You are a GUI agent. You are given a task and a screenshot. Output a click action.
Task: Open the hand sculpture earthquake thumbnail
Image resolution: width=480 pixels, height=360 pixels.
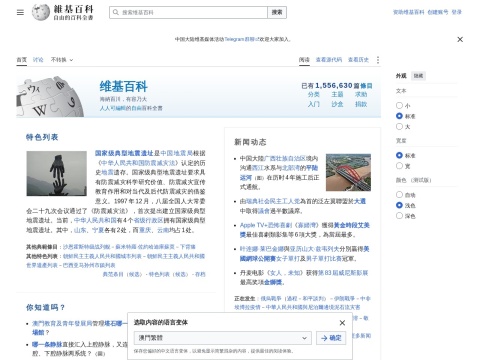pyautogui.click(x=57, y=173)
